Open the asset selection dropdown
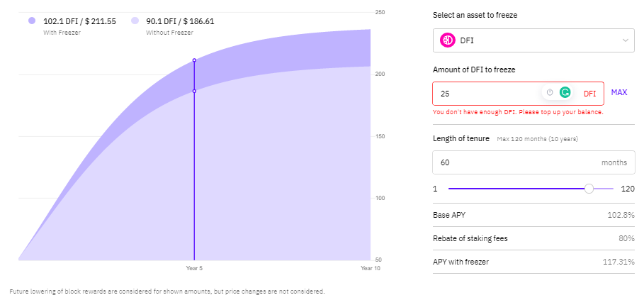This screenshot has width=644, height=300. click(x=533, y=40)
